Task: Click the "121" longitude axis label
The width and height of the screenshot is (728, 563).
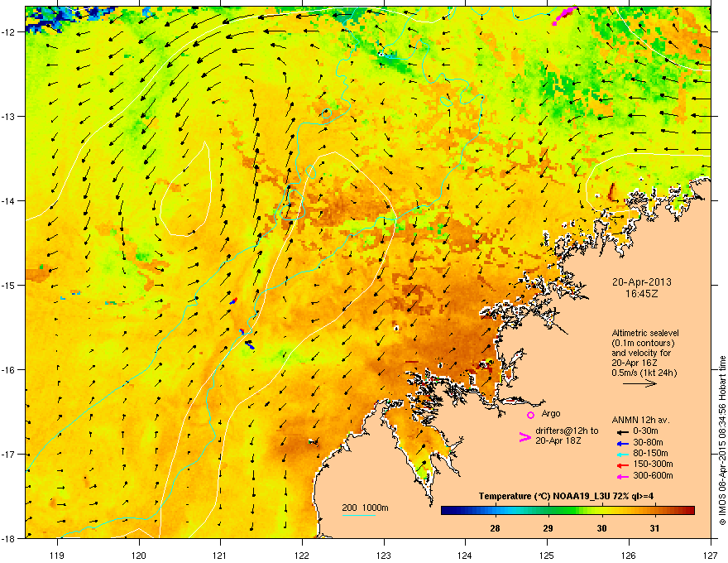Action: click(221, 555)
